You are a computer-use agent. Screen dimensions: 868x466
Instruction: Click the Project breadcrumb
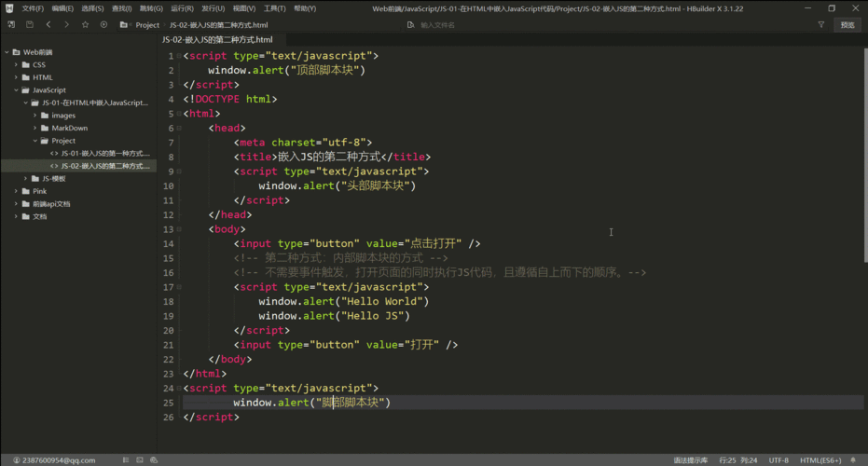tap(147, 25)
